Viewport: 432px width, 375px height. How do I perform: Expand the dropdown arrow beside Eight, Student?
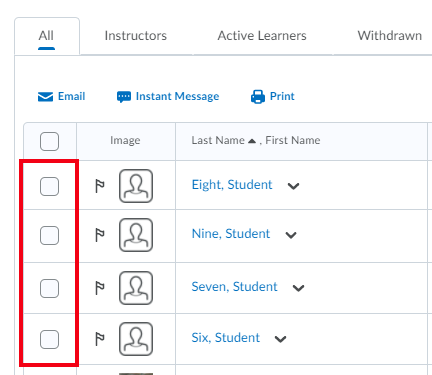pos(293,186)
